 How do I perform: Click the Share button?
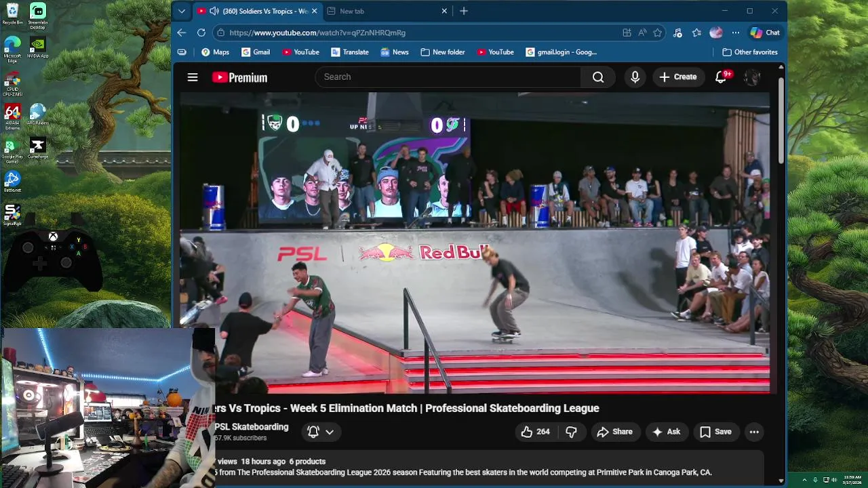click(614, 432)
